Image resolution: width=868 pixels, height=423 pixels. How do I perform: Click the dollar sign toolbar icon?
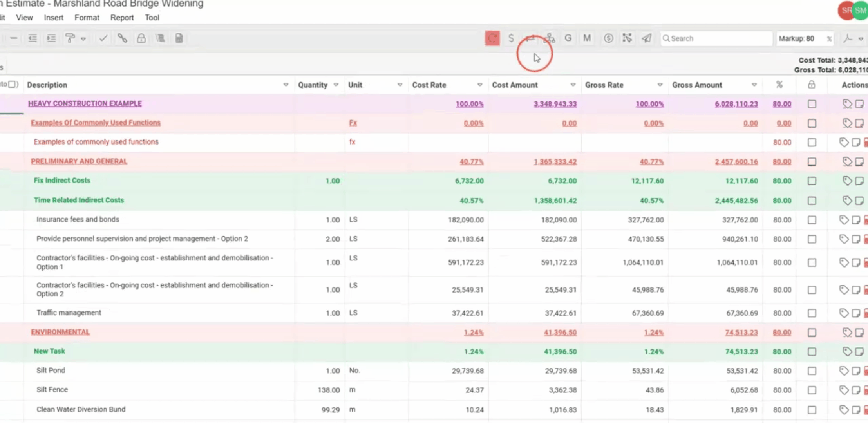pos(511,38)
